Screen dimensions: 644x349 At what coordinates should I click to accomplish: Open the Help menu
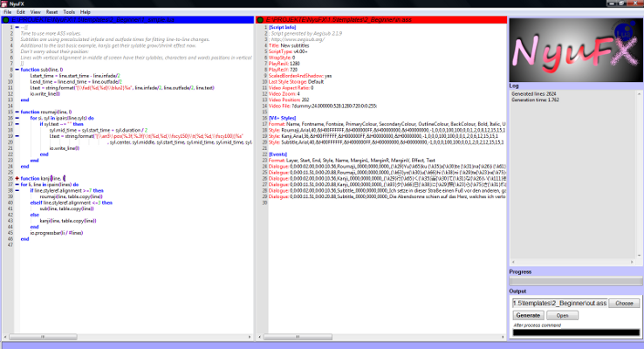click(x=85, y=12)
